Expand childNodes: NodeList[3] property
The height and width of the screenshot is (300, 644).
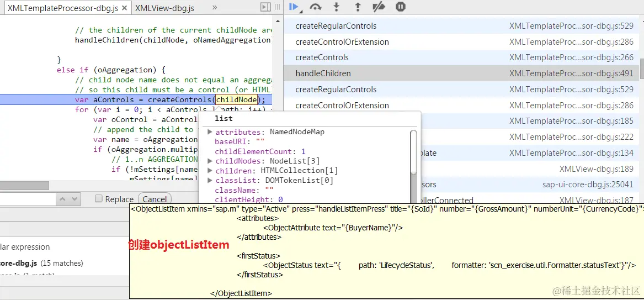click(x=210, y=161)
